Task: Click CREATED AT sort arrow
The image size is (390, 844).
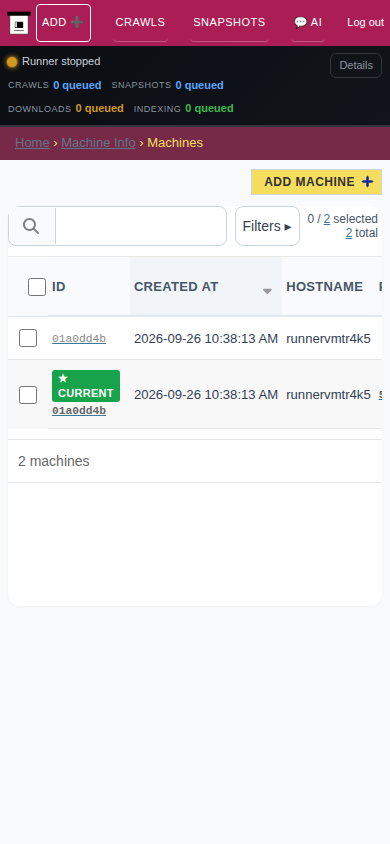Action: tap(267, 291)
